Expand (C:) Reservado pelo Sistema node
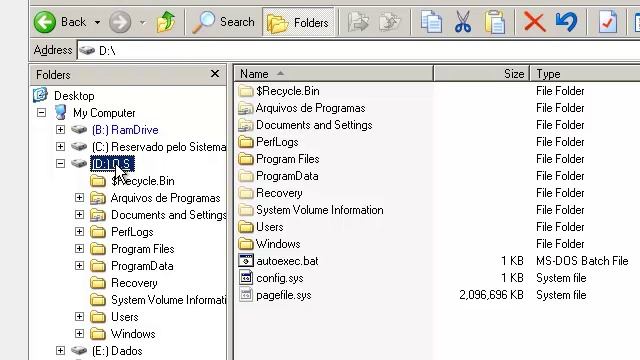The width and height of the screenshot is (640, 360). coord(60,147)
